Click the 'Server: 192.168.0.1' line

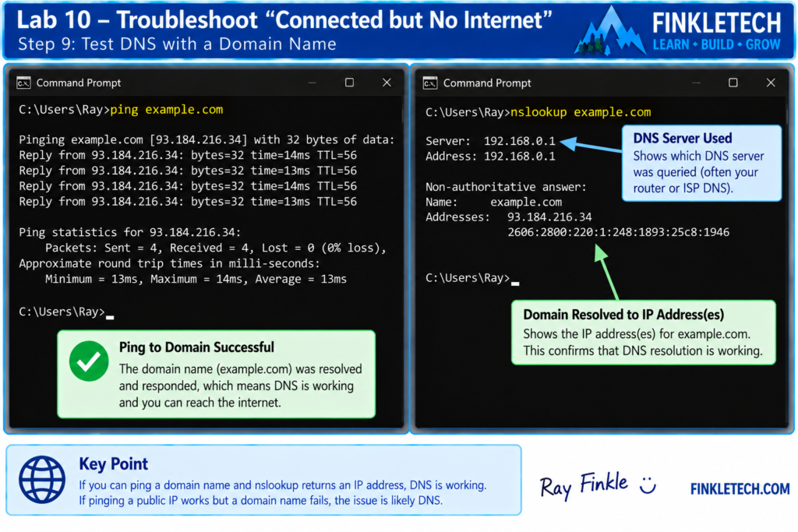tap(491, 142)
